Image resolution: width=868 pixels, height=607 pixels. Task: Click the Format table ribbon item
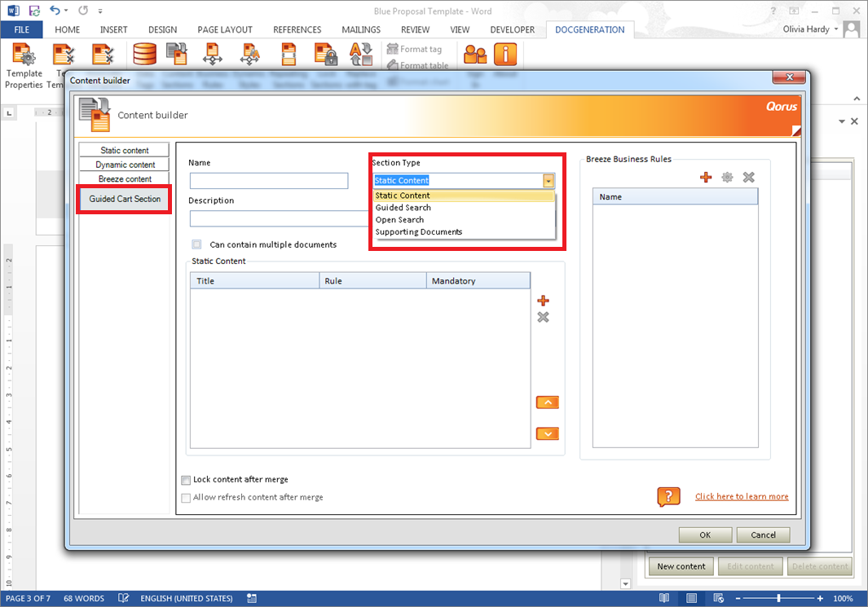(417, 65)
